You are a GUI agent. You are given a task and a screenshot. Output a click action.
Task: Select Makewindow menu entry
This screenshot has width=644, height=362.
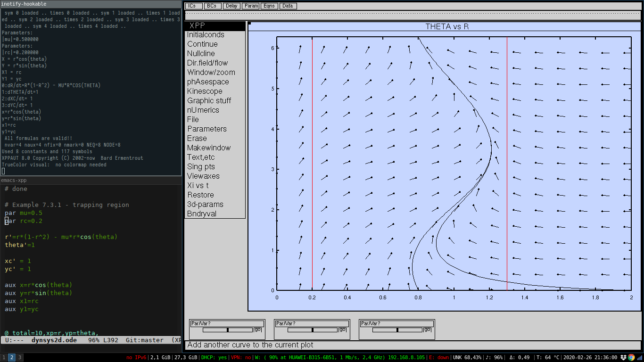[x=215, y=148]
